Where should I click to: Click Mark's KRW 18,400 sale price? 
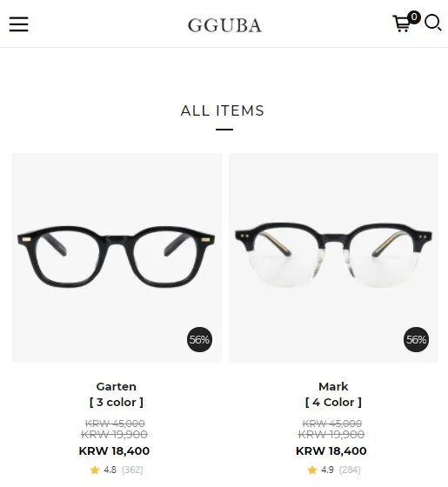click(331, 451)
